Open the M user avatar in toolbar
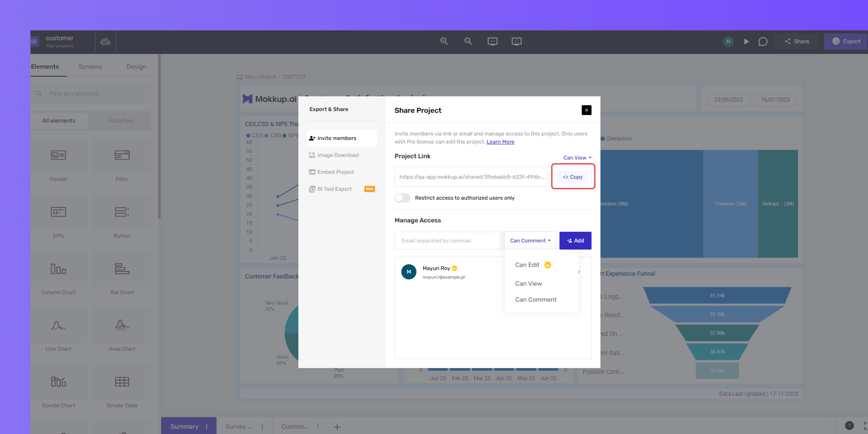This screenshot has width=868, height=434. pyautogui.click(x=728, y=41)
